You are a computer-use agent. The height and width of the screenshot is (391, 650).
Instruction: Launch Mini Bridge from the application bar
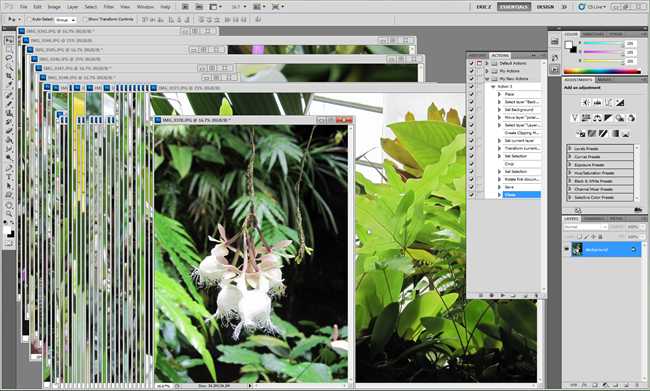point(199,7)
